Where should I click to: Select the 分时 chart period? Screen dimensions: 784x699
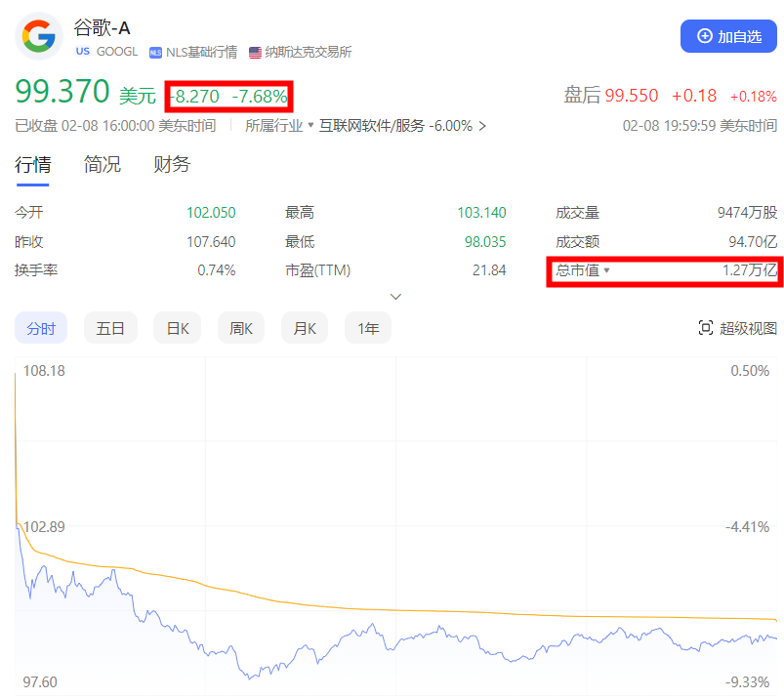click(x=41, y=328)
